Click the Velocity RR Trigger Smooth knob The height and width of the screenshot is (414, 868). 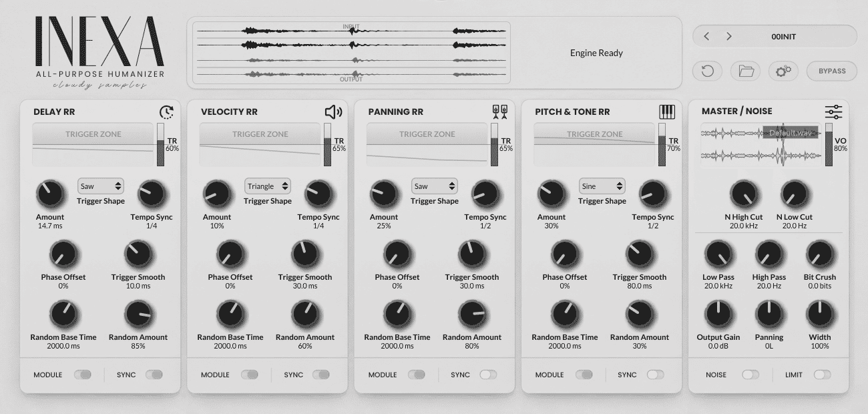click(305, 254)
